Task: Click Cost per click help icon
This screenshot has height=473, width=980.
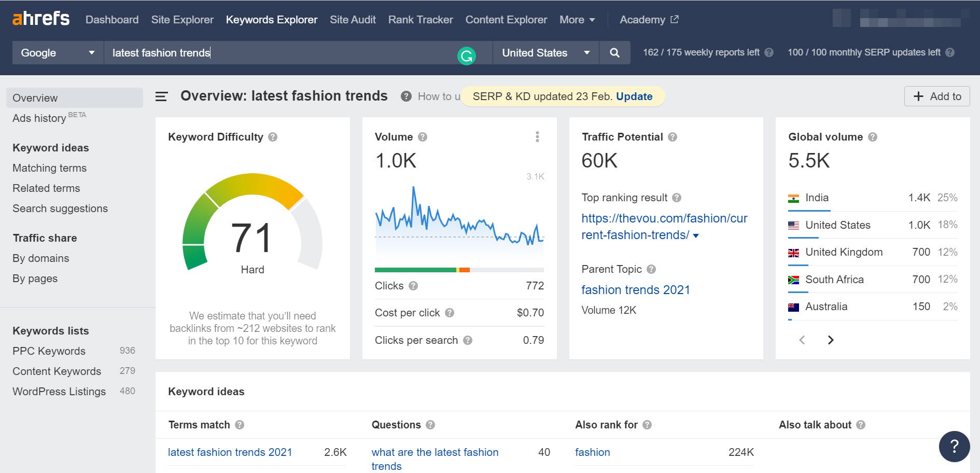Action: (450, 313)
